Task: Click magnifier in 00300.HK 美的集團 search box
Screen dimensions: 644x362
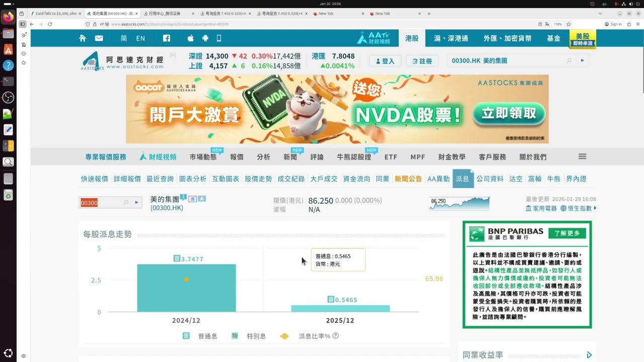Action: (569, 61)
